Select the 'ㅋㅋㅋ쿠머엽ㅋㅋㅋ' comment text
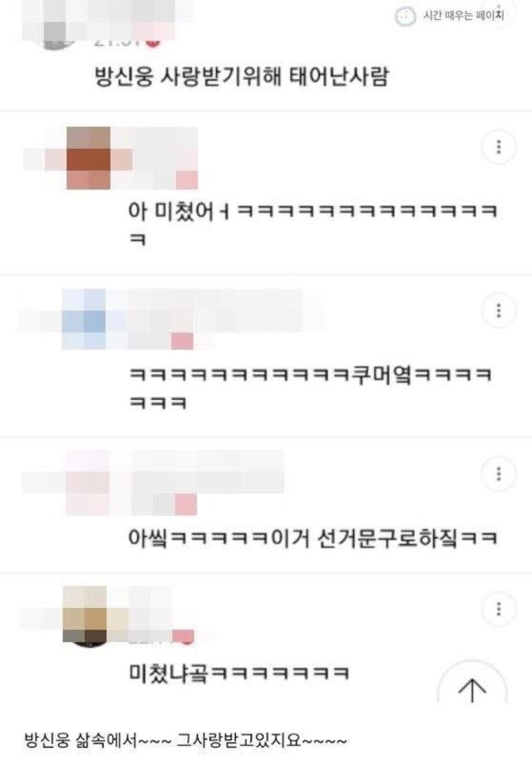This screenshot has height=766, width=532. pos(310,389)
